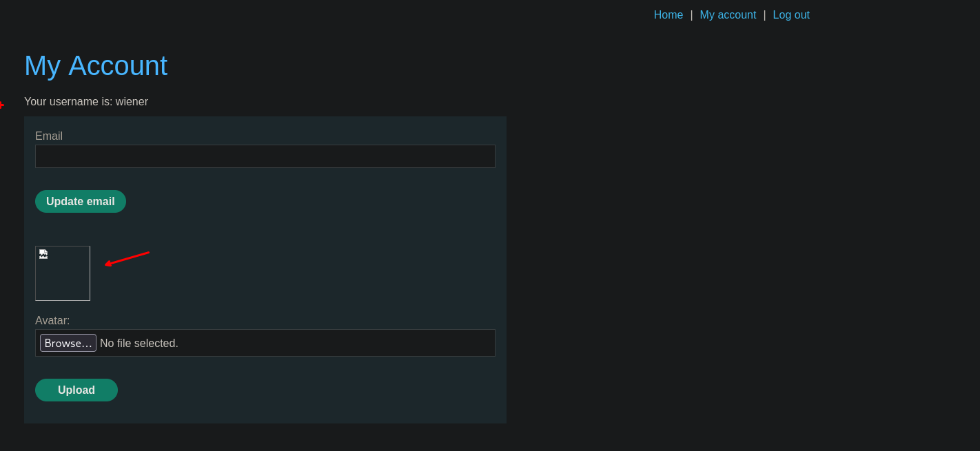Focus the Email input field
The width and height of the screenshot is (980, 451).
tap(265, 156)
